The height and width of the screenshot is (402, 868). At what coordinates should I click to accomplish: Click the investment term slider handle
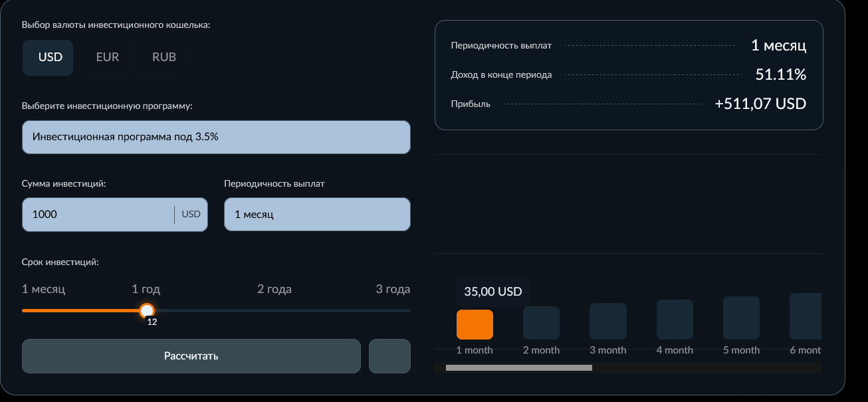(x=147, y=310)
